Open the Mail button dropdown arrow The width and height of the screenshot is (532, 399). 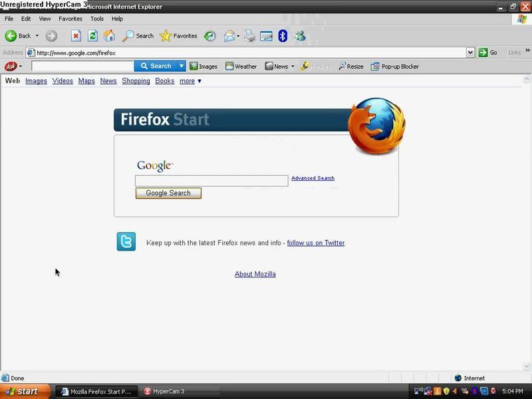tap(238, 36)
